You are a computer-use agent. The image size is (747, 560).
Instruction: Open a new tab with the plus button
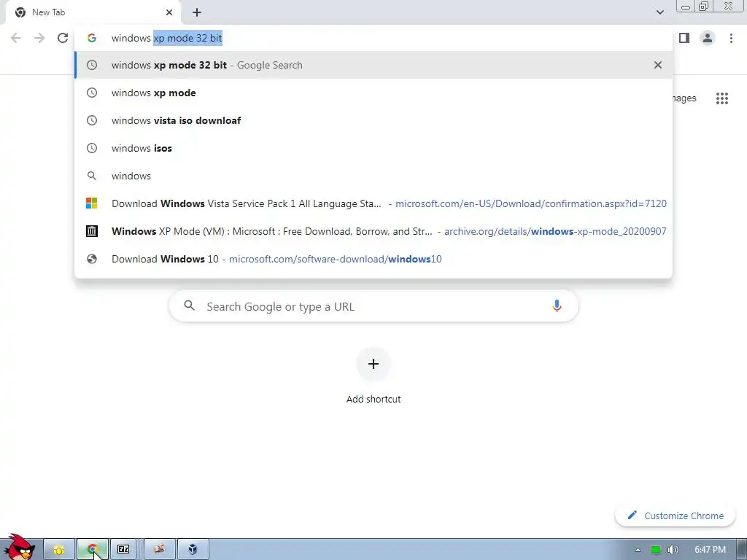coord(197,12)
